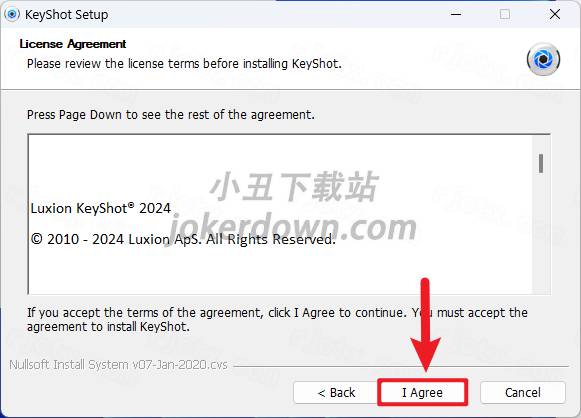The image size is (581, 418).
Task: Go back with the < Back button
Action: click(336, 392)
